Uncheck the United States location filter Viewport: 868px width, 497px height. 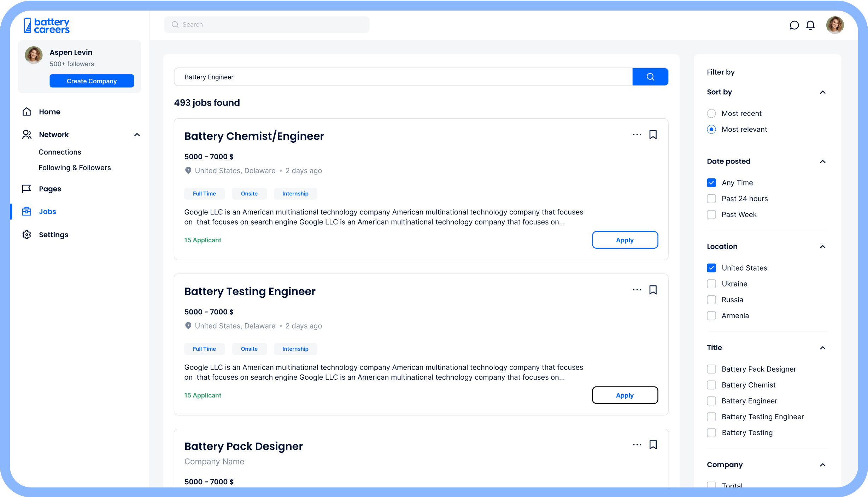click(x=711, y=268)
